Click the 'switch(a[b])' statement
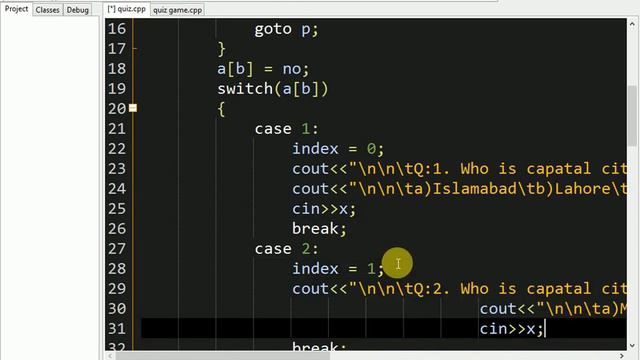The width and height of the screenshot is (640, 360). [x=273, y=89]
